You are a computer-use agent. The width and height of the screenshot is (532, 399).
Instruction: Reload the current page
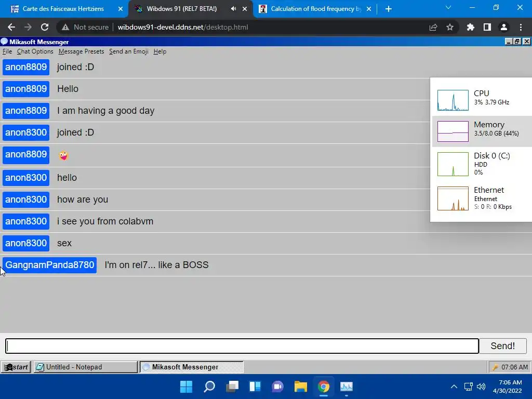(45, 27)
